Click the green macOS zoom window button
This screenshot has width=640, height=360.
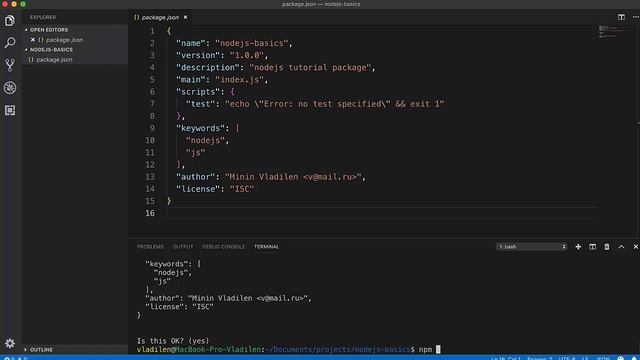(x=23, y=4)
